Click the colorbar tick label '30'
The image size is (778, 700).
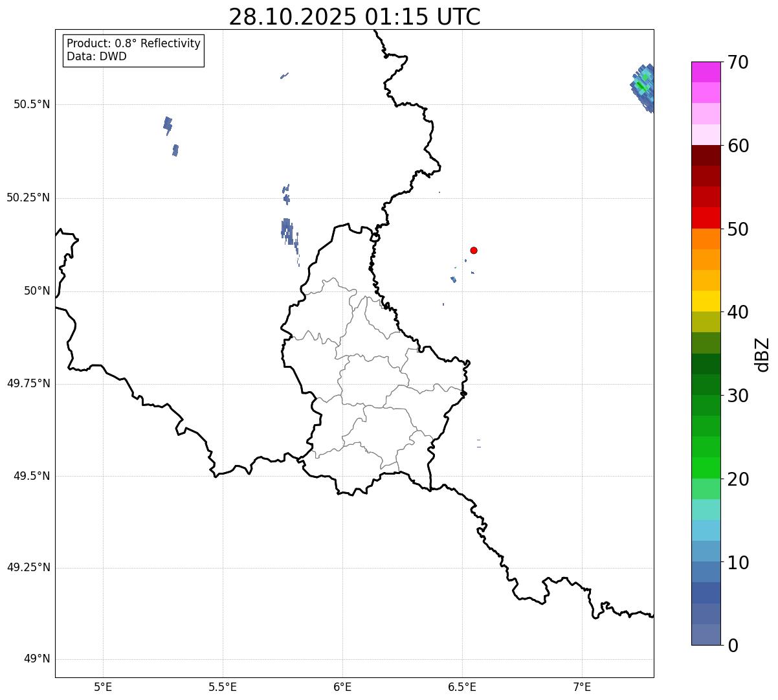pyautogui.click(x=737, y=396)
